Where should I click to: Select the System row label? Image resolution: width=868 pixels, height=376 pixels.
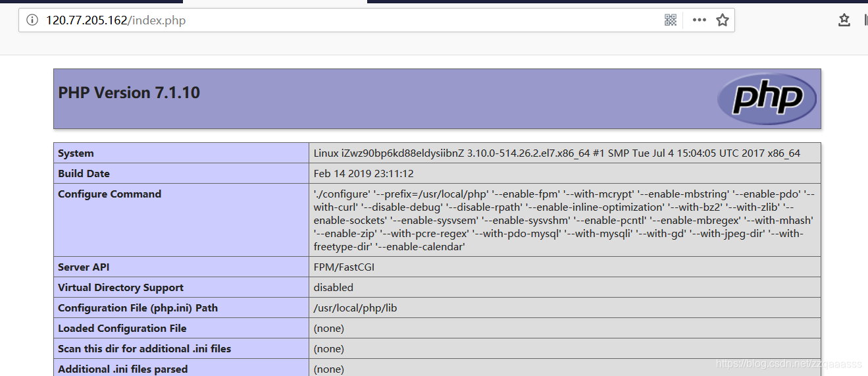[76, 153]
